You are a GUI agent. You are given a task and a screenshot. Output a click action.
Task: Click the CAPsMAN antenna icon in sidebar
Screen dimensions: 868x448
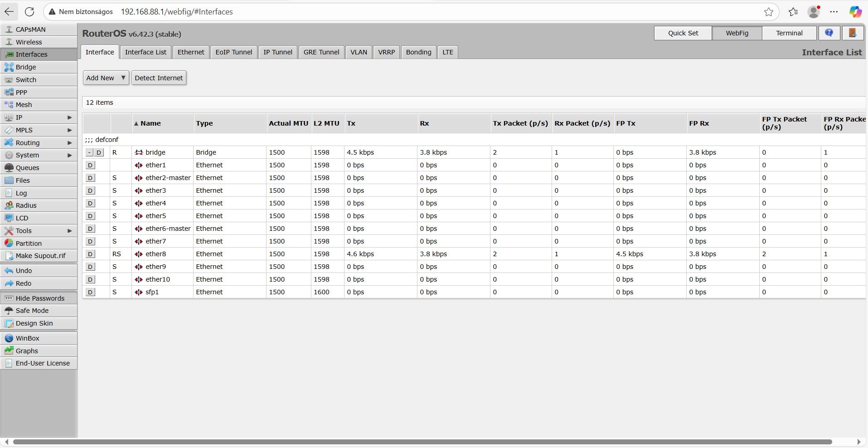(x=9, y=29)
